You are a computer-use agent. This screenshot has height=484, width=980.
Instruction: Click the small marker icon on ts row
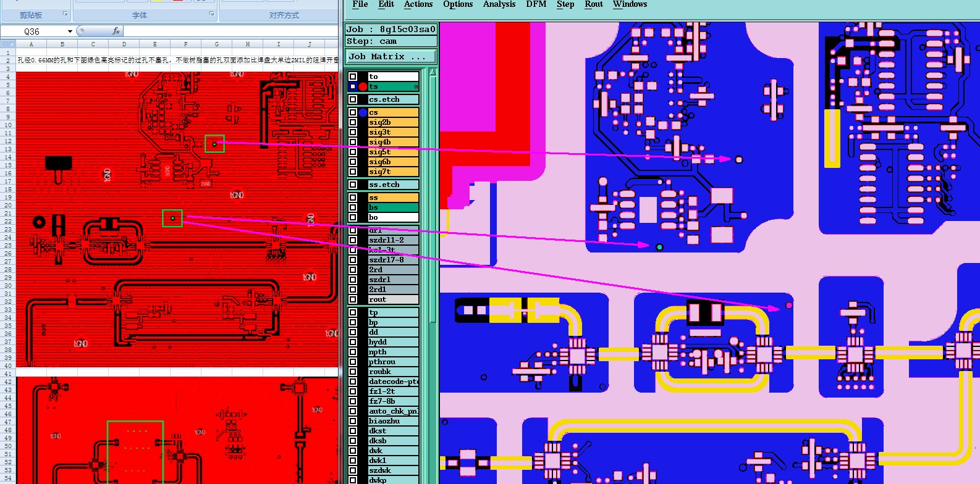[x=416, y=87]
